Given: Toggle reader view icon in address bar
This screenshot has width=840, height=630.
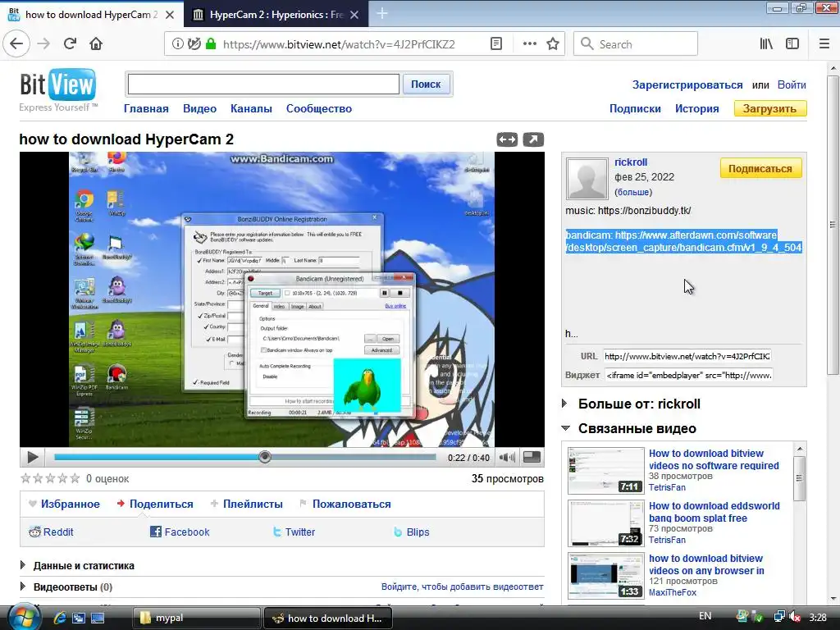Looking at the screenshot, I should click(x=496, y=44).
